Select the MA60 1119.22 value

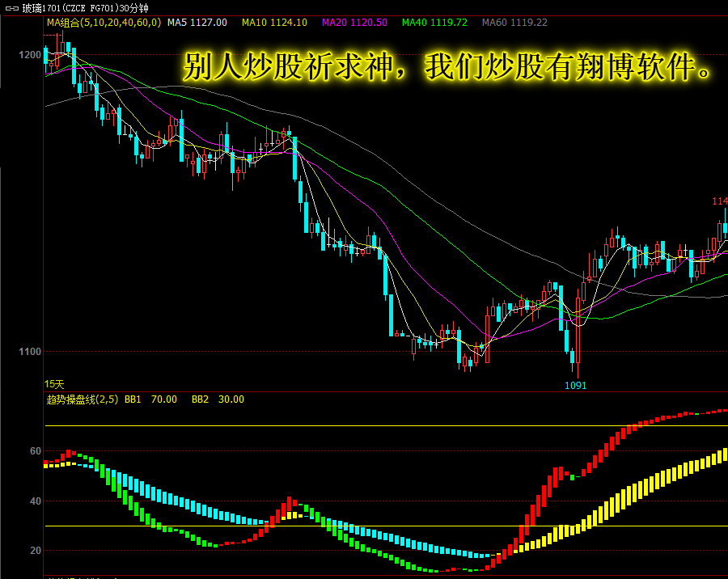point(514,23)
